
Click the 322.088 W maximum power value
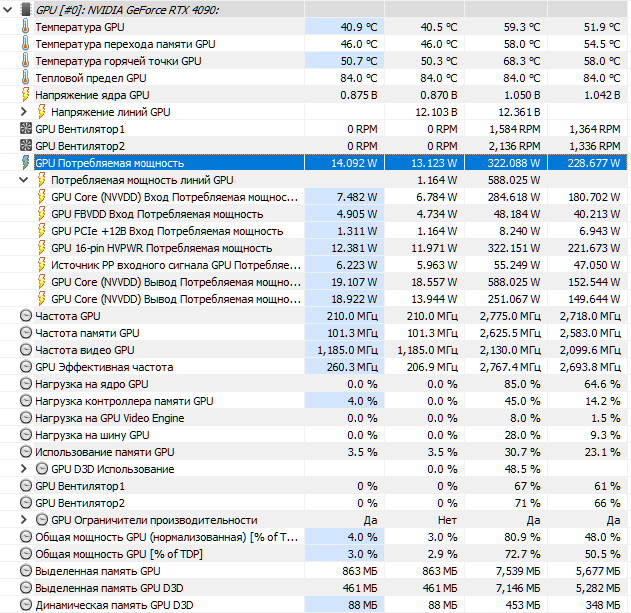click(514, 163)
